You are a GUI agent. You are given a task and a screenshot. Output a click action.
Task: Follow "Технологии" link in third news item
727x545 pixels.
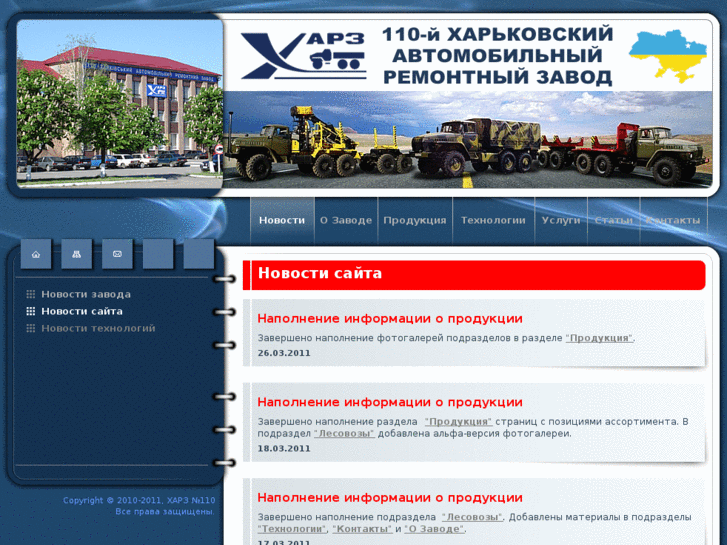pyautogui.click(x=293, y=529)
